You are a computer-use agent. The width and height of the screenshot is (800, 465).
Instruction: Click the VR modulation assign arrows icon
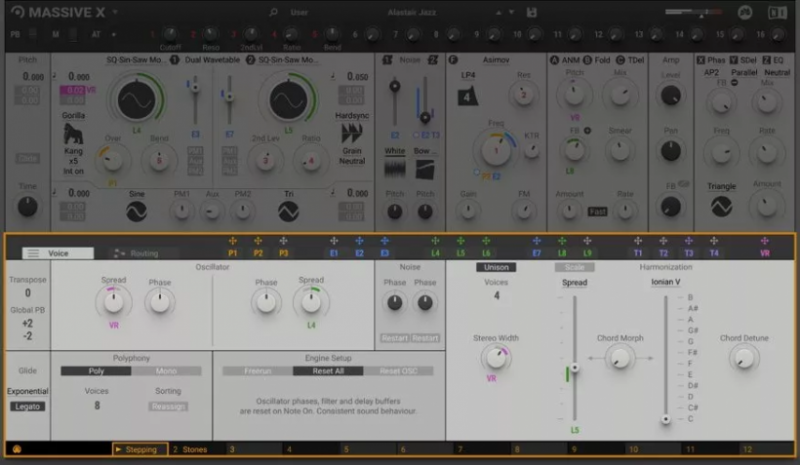[764, 241]
